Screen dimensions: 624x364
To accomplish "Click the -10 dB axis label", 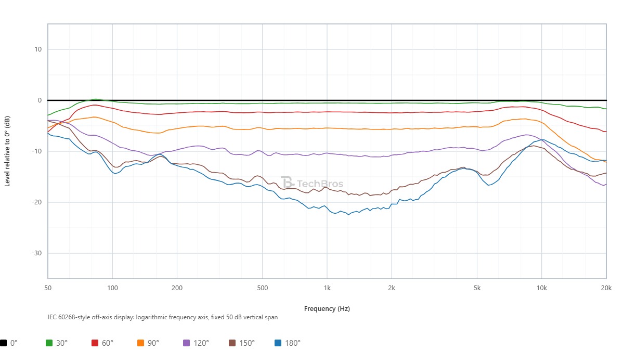I will pos(36,151).
